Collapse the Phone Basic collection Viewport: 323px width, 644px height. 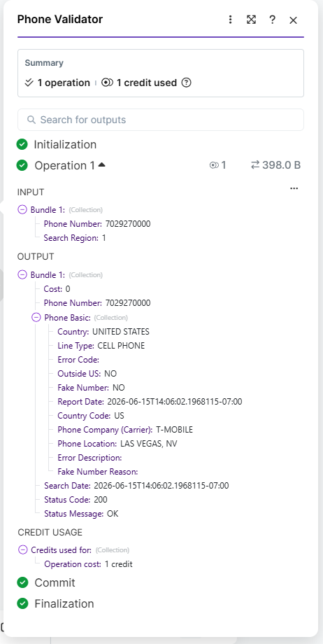pyautogui.click(x=36, y=317)
